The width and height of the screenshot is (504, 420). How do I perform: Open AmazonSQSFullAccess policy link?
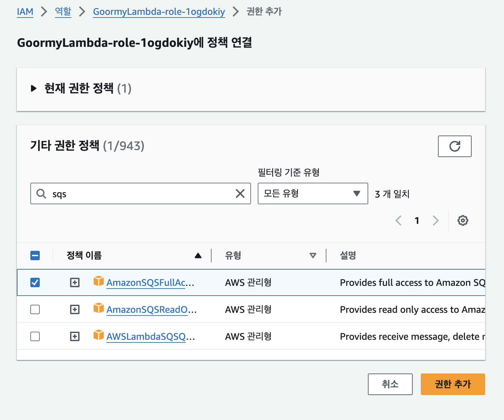point(150,282)
